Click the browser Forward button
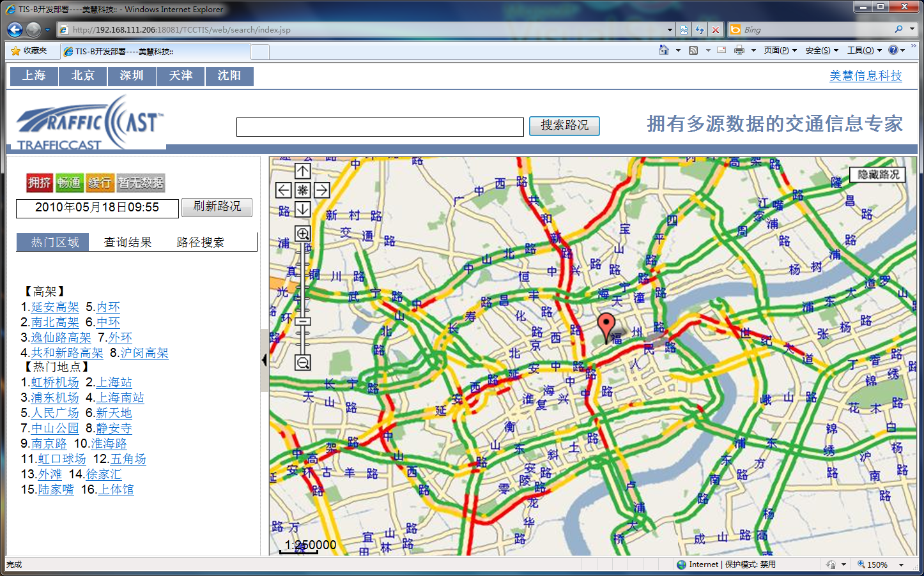924x576 pixels. (34, 29)
